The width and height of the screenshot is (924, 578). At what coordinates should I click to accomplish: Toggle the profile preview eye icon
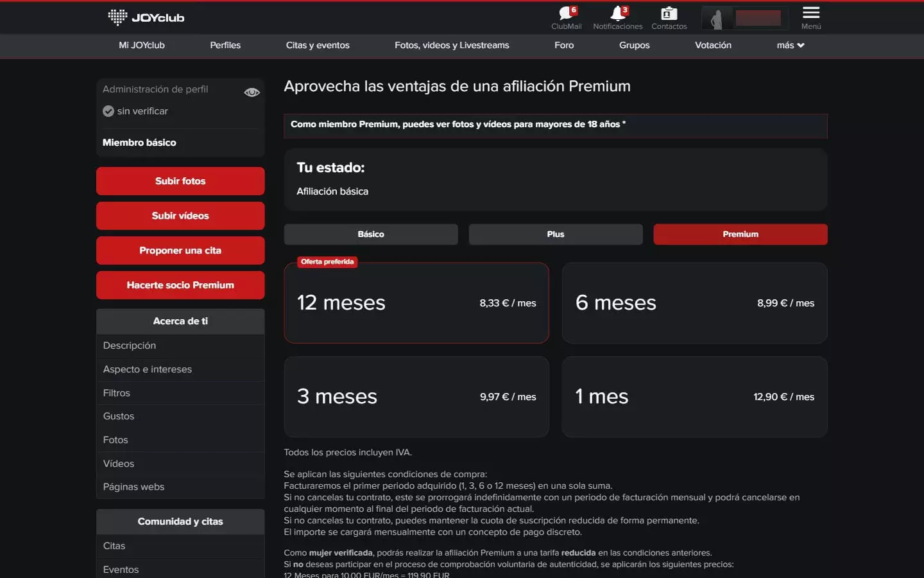(x=252, y=92)
